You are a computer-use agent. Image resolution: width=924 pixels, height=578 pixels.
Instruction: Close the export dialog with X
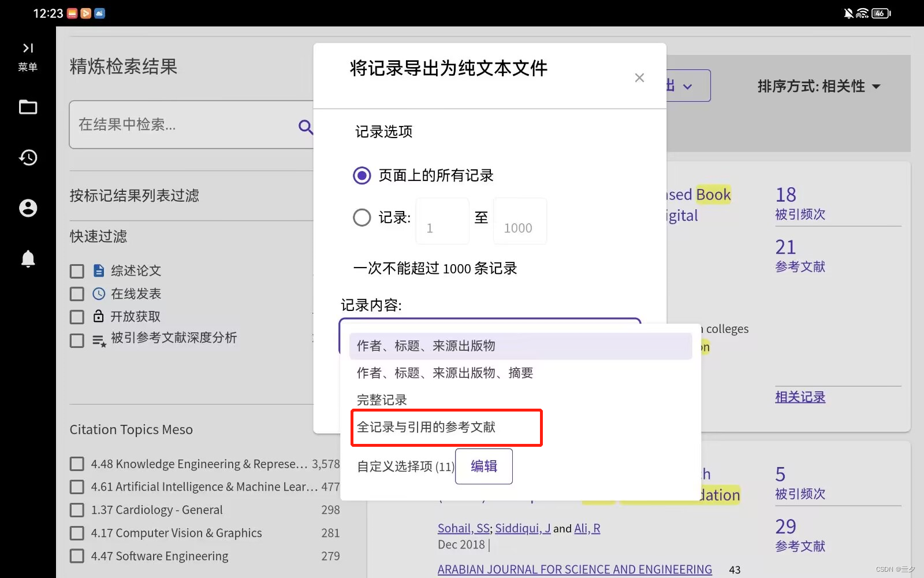(639, 77)
